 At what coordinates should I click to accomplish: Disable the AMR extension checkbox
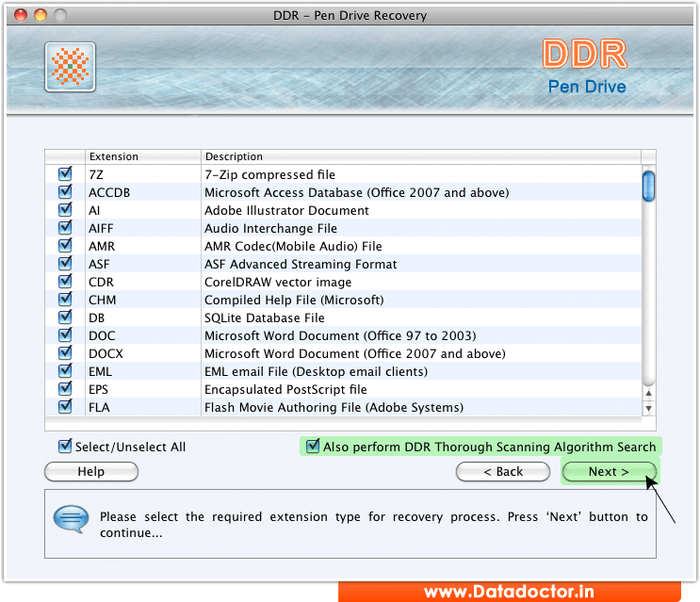coord(65,245)
